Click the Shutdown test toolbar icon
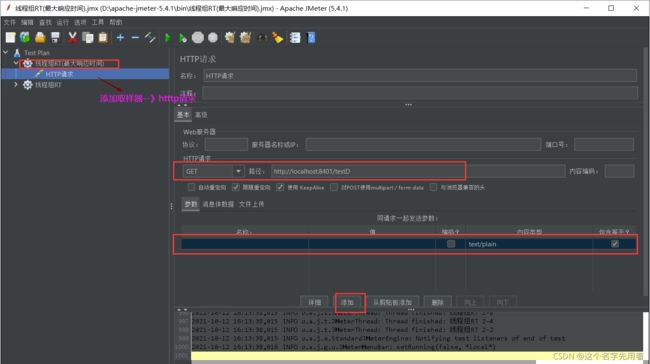 click(x=213, y=38)
